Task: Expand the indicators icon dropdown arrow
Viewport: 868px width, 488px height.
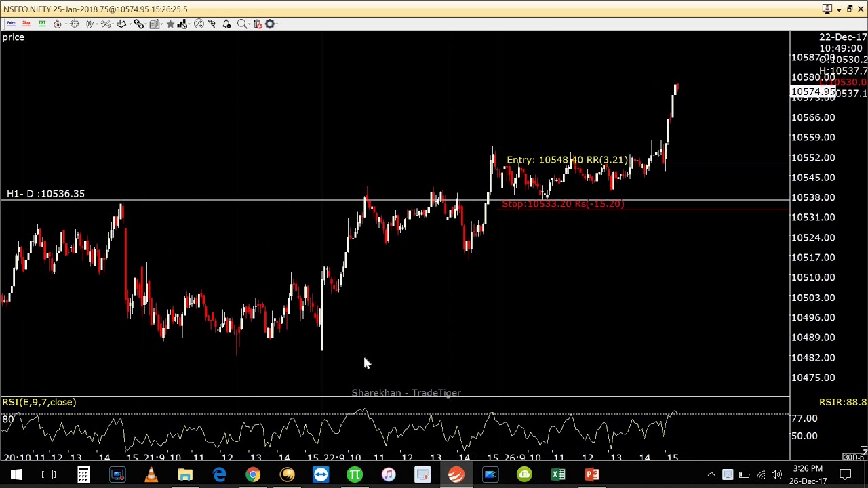Action: coord(190,24)
